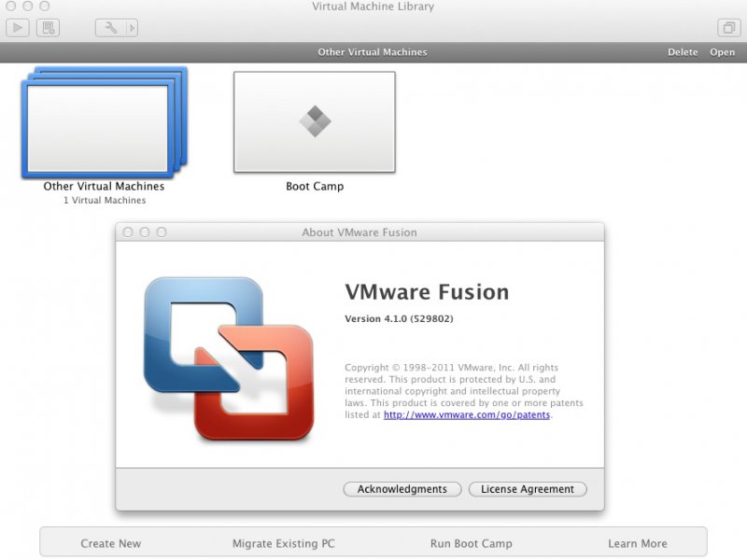Minimize the About VMware Fusion window
Viewport: 747px width, 560px height.
pos(145,231)
